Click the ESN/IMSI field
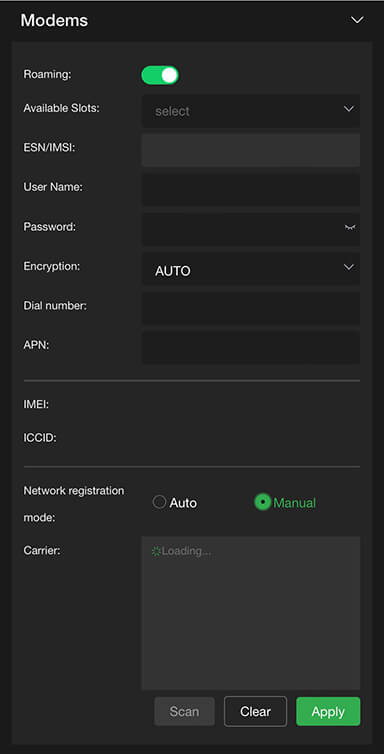384x754 pixels. pos(250,150)
